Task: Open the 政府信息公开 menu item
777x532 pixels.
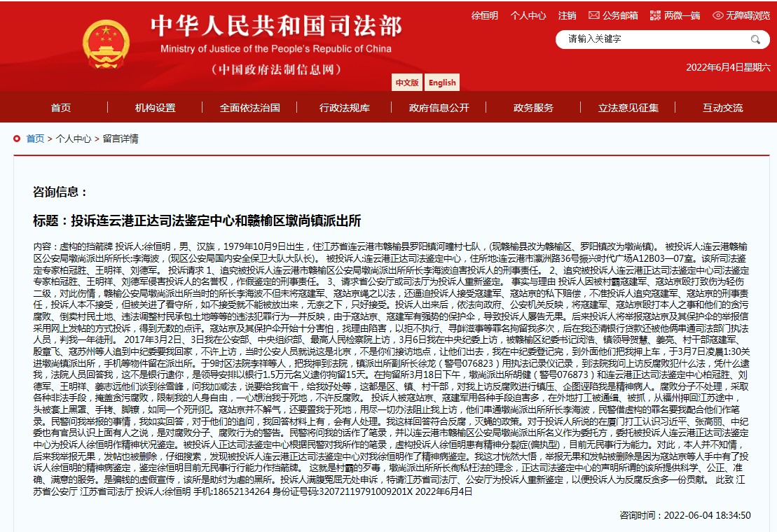Action: pyautogui.click(x=439, y=108)
